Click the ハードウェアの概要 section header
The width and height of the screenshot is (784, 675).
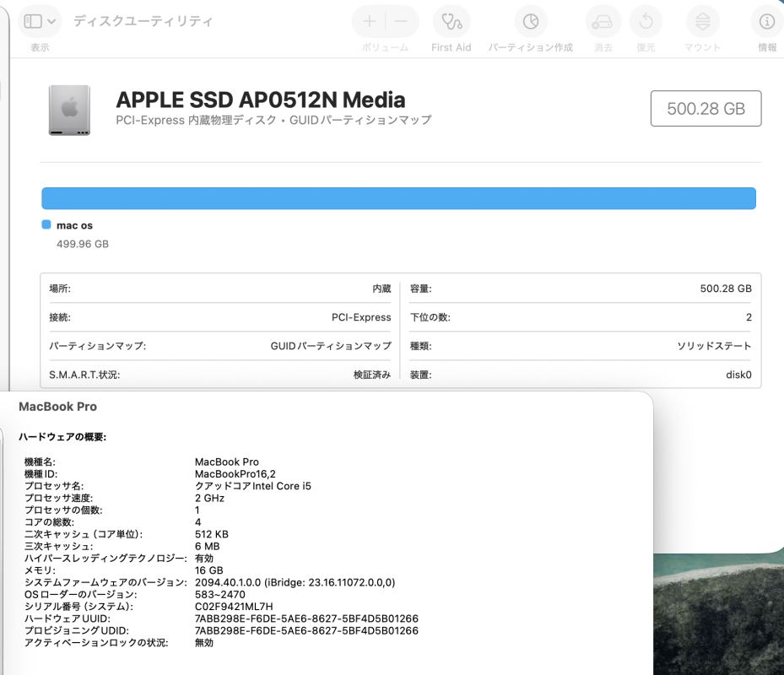tap(64, 437)
